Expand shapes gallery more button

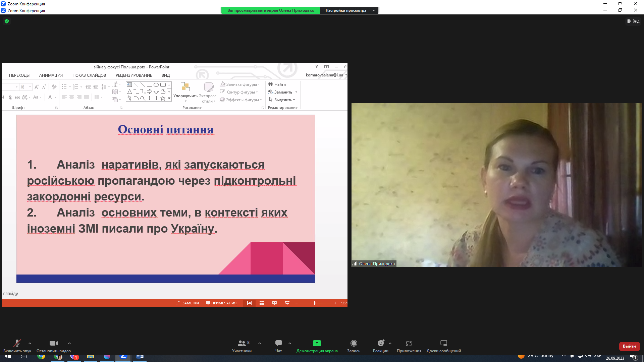[169, 98]
